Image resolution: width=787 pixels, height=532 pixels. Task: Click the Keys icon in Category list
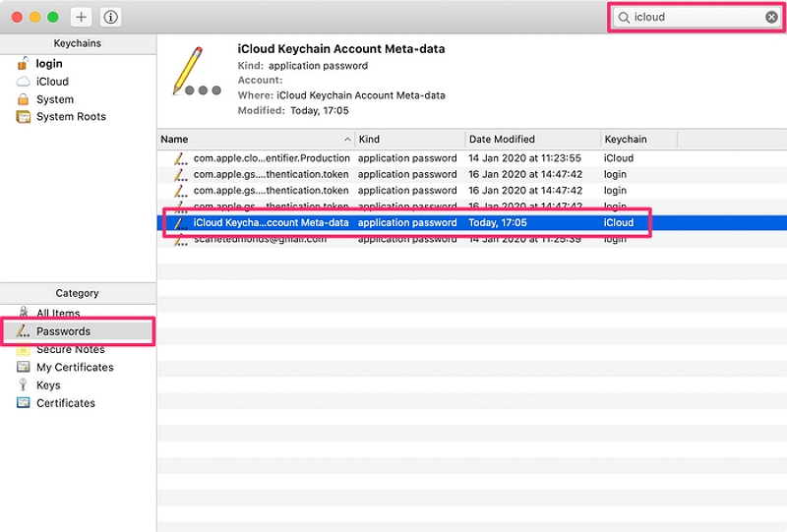[x=23, y=384]
